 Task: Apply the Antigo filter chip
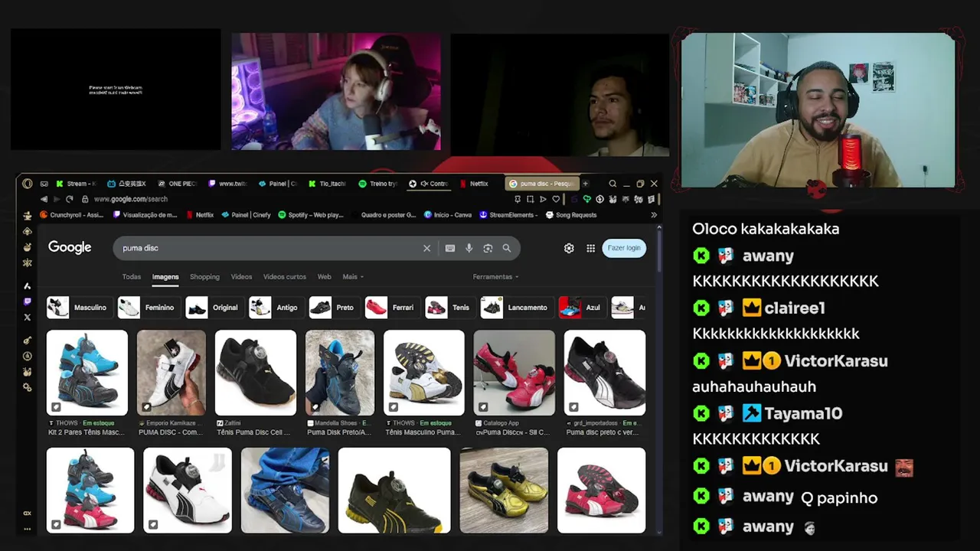coord(276,308)
